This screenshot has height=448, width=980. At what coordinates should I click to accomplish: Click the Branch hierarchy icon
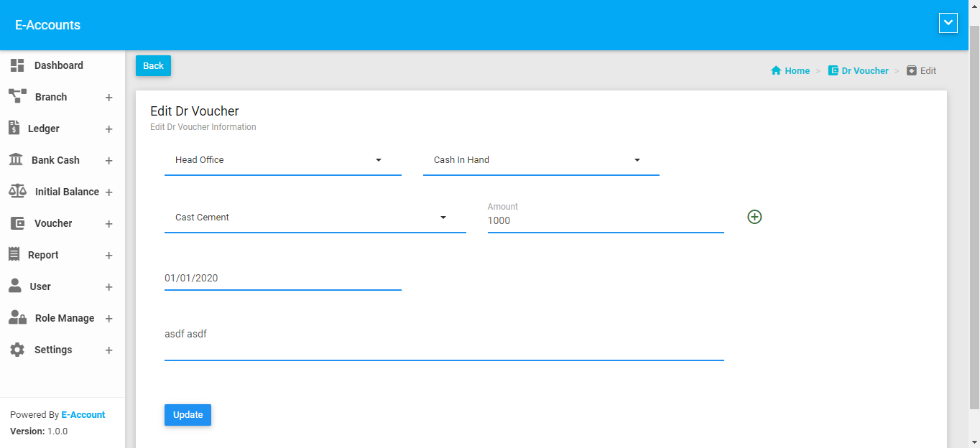(17, 96)
